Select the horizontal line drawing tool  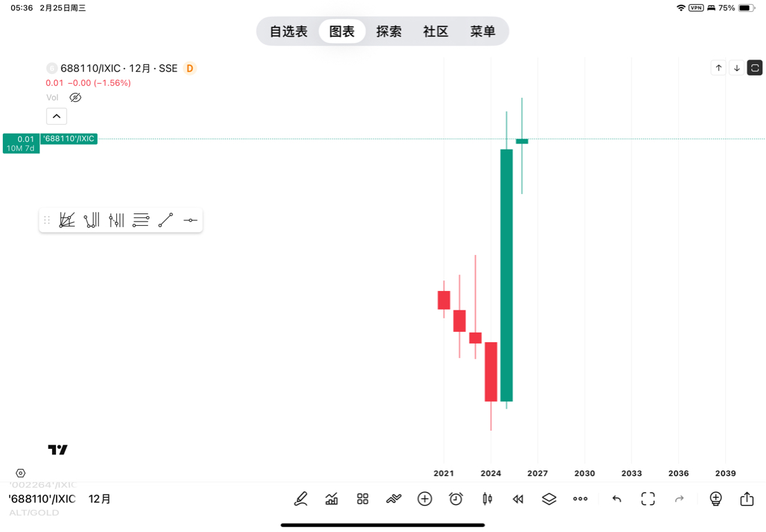coord(190,220)
